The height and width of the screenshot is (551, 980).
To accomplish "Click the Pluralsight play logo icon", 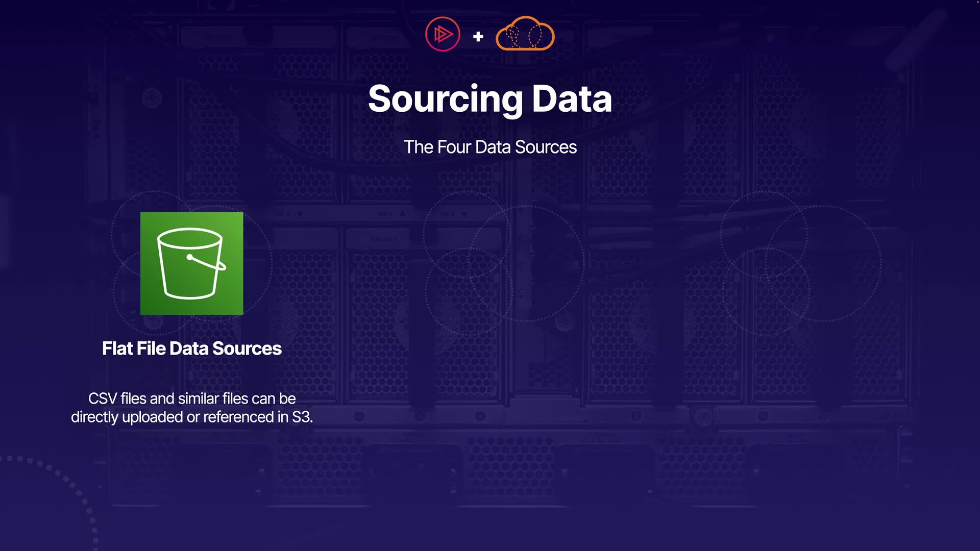I will (443, 34).
